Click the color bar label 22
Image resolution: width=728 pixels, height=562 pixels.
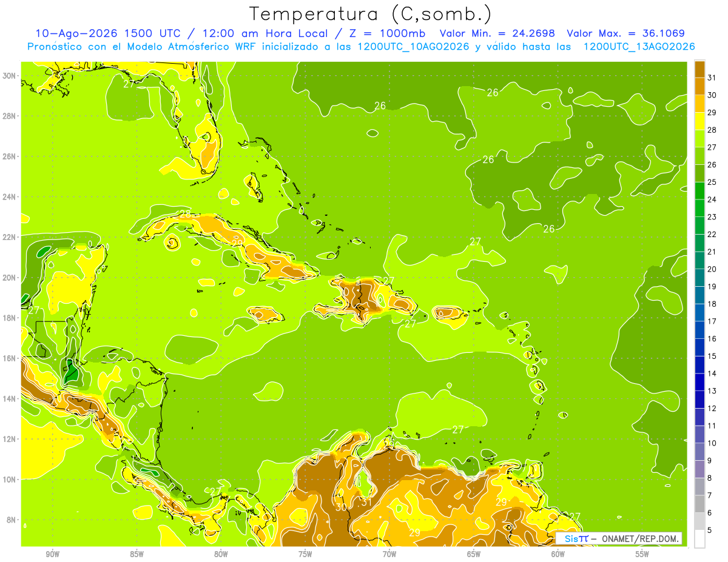pyautogui.click(x=712, y=234)
